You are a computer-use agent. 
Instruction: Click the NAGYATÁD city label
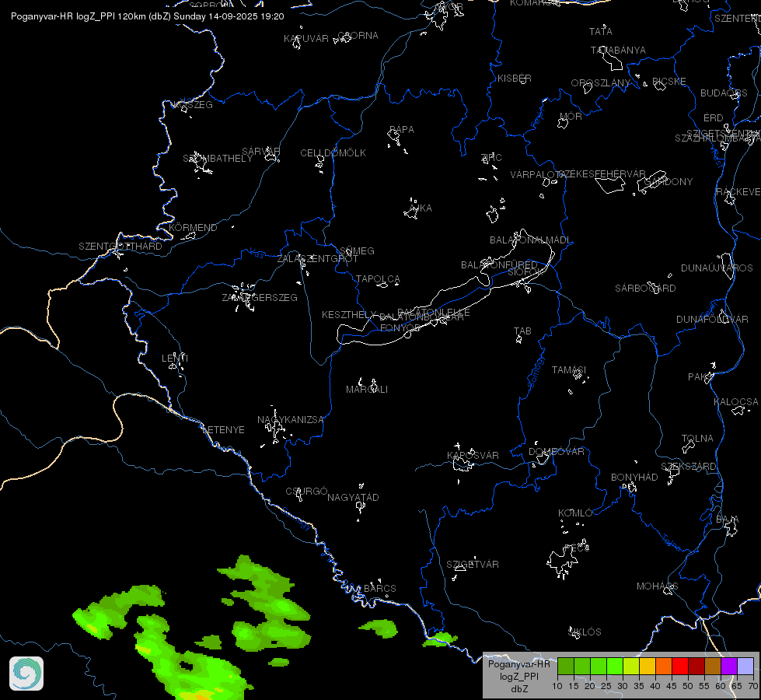click(353, 498)
